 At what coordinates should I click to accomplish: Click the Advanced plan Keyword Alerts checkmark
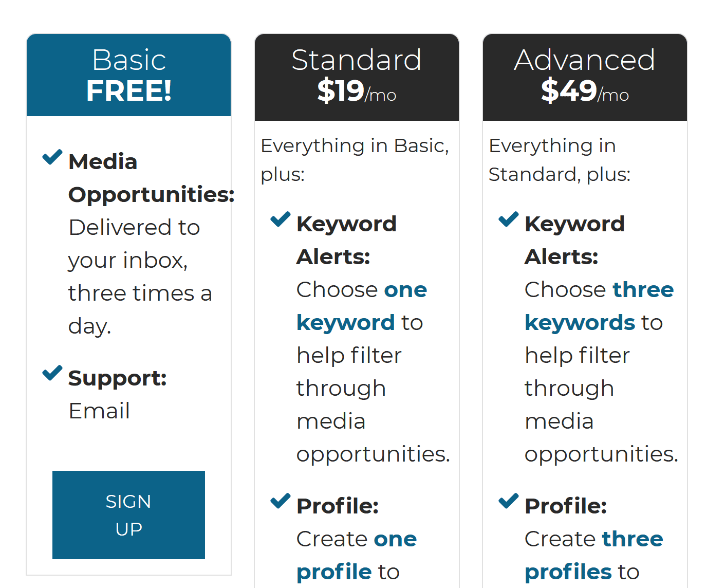pyautogui.click(x=509, y=219)
